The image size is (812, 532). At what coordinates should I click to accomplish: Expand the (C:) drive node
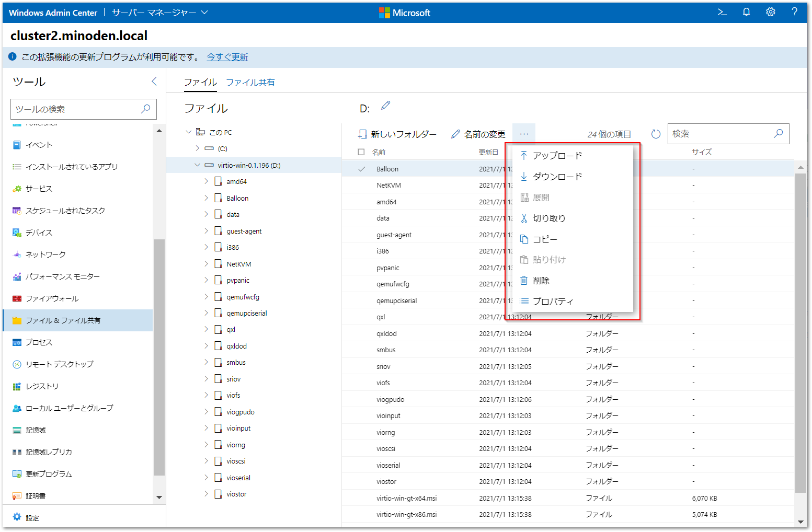198,148
